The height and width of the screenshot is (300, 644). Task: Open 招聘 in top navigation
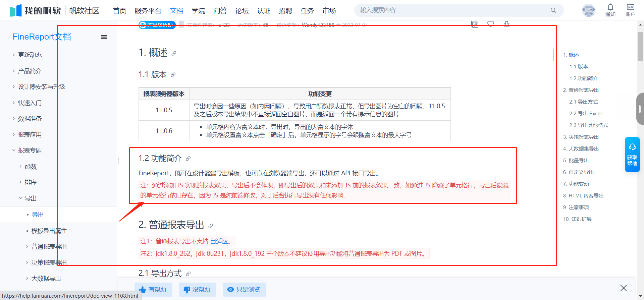click(x=285, y=11)
